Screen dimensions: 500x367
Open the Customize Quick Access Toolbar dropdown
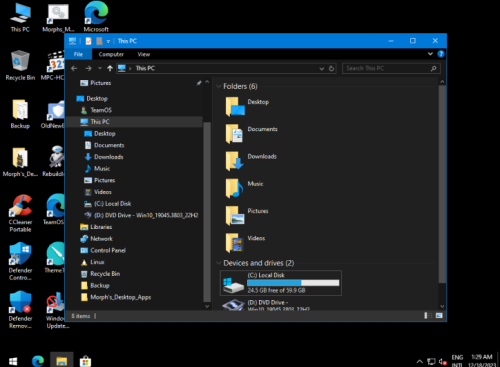(x=108, y=41)
